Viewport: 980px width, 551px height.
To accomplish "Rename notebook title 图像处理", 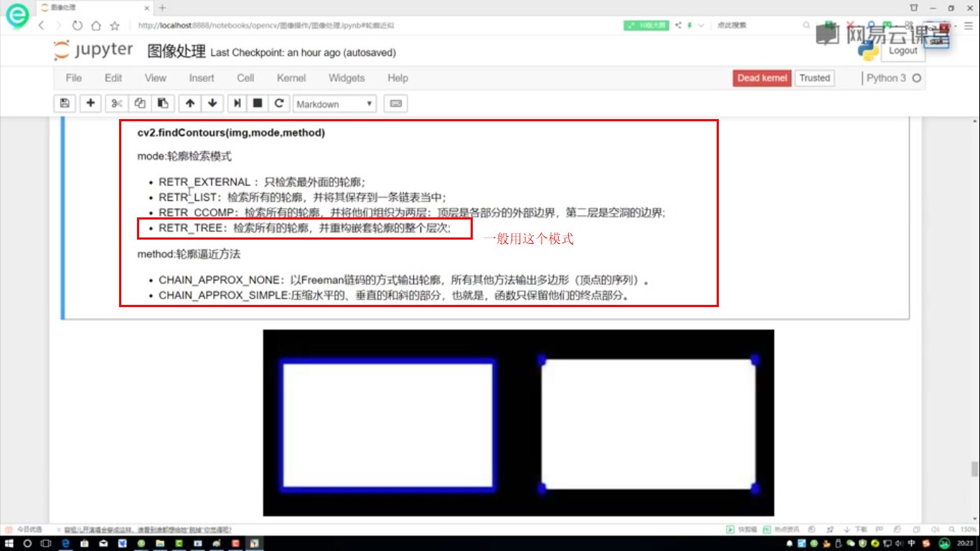I will 176,52.
